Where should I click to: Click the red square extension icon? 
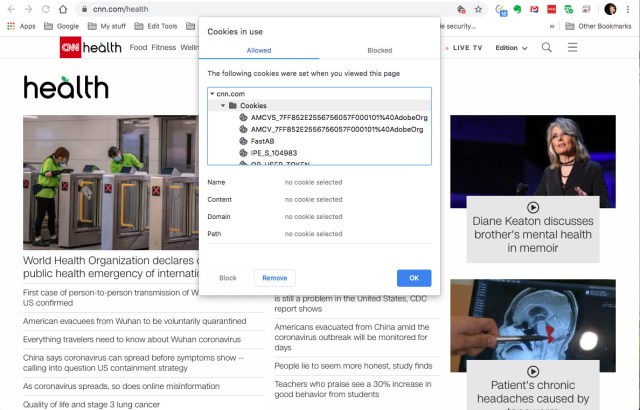tap(551, 9)
